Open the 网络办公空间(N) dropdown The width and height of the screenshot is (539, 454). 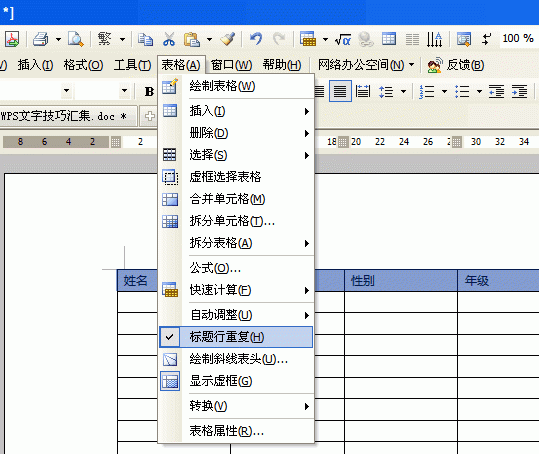pyautogui.click(x=366, y=65)
